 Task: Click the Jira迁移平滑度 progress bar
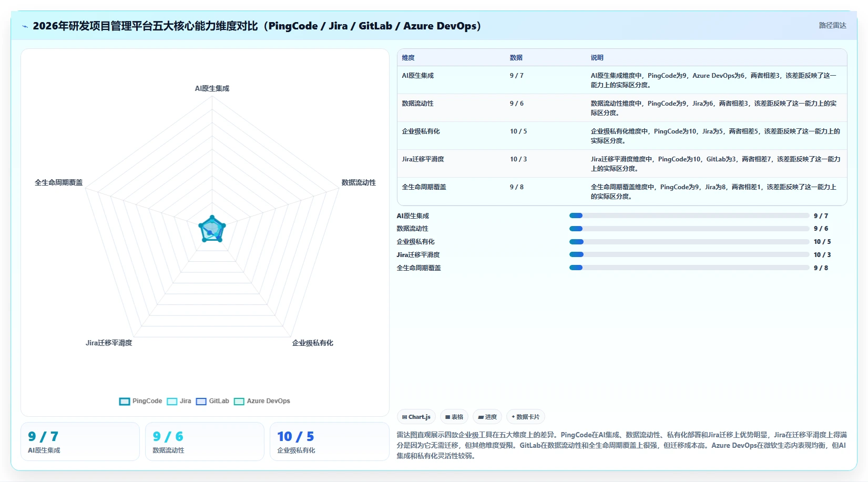pyautogui.click(x=689, y=254)
